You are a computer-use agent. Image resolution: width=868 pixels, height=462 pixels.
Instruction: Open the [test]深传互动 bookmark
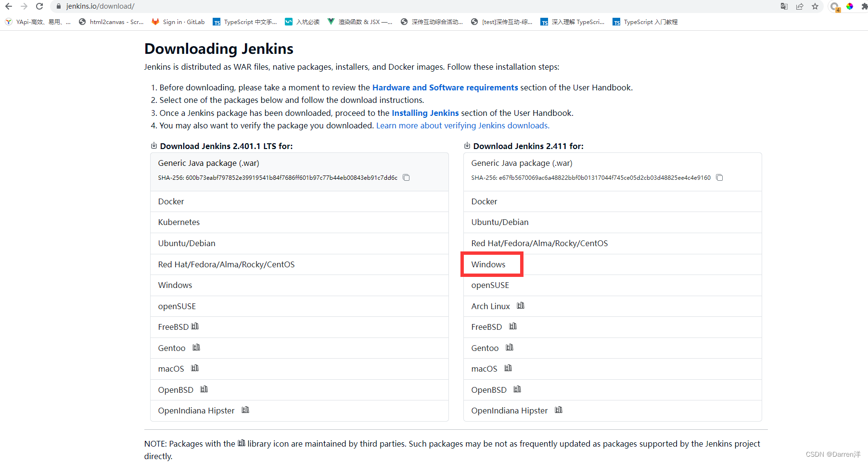(502, 22)
